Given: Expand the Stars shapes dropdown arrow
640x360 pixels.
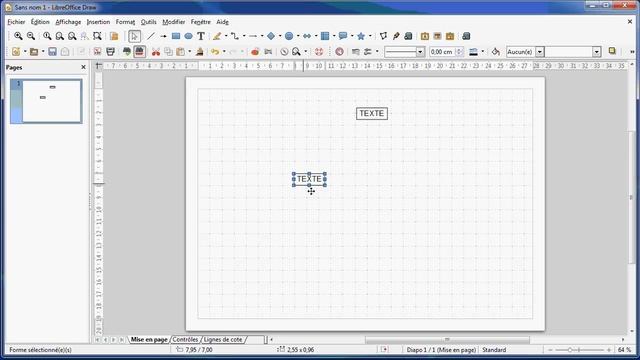Looking at the screenshot, I should [370, 36].
